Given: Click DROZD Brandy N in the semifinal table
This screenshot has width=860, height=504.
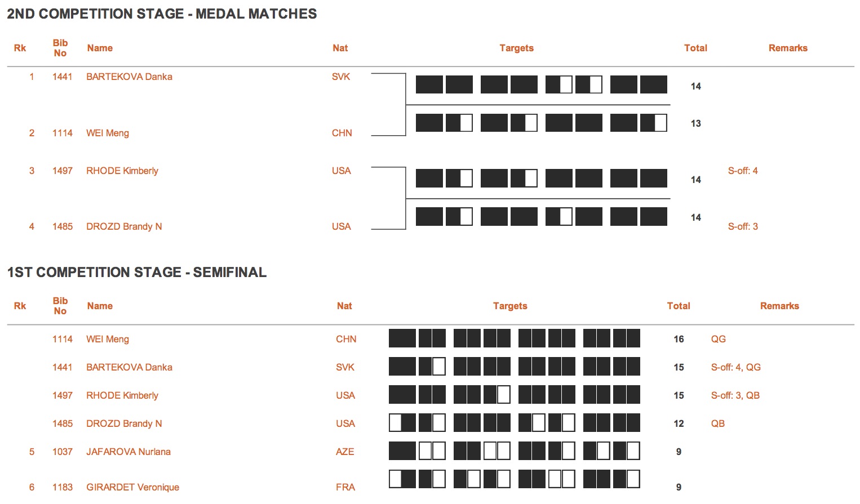Looking at the screenshot, I should click(x=123, y=423).
